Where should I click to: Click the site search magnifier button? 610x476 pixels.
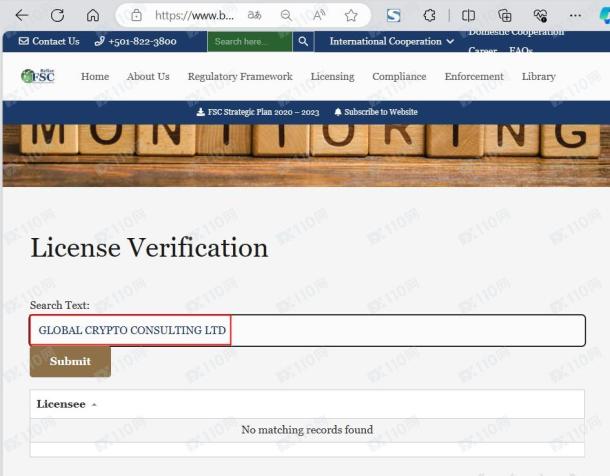(303, 41)
